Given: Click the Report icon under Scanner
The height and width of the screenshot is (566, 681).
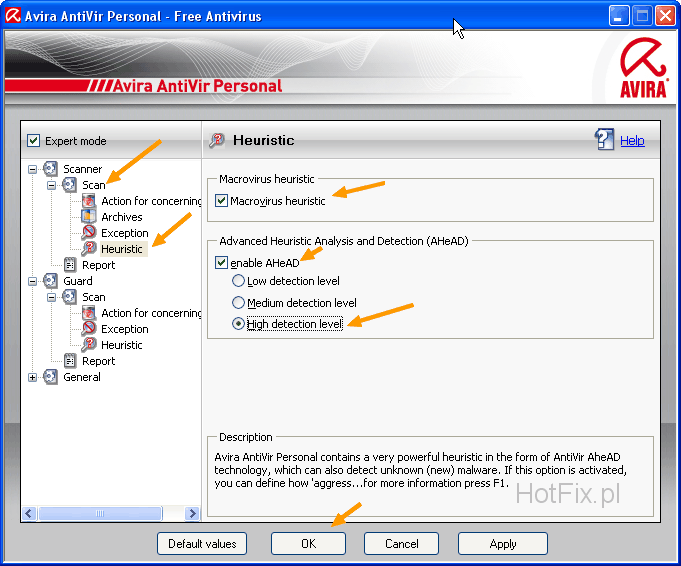Looking at the screenshot, I should (x=70, y=265).
